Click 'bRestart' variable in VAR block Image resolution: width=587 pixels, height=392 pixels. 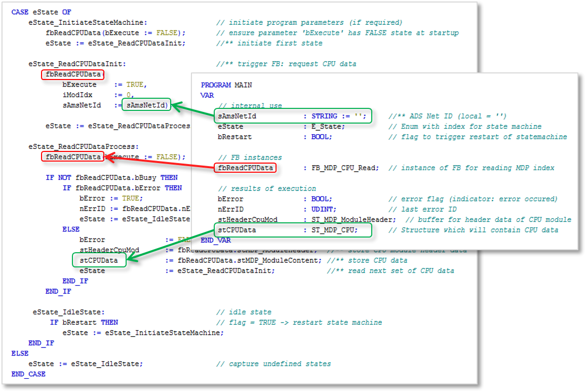pos(234,137)
